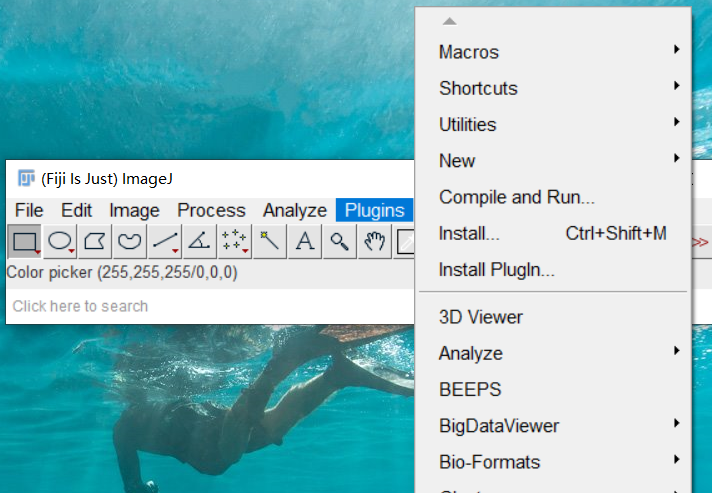Click the 'Click here to search' field
The width and height of the screenshot is (712, 493).
[210, 306]
